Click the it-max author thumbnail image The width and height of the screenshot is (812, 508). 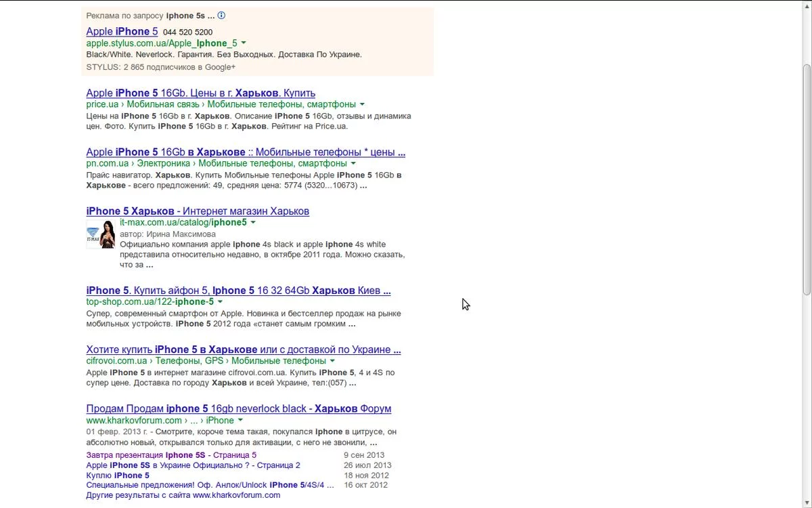coord(101,234)
